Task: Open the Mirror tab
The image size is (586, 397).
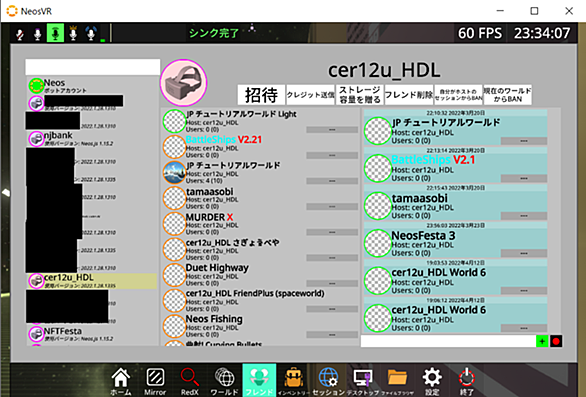Action: click(155, 381)
